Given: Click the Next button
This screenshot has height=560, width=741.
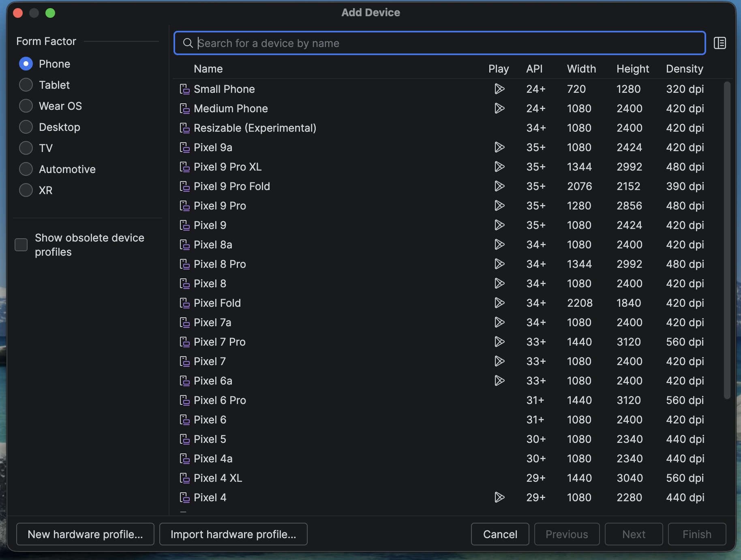Looking at the screenshot, I should click(x=634, y=534).
